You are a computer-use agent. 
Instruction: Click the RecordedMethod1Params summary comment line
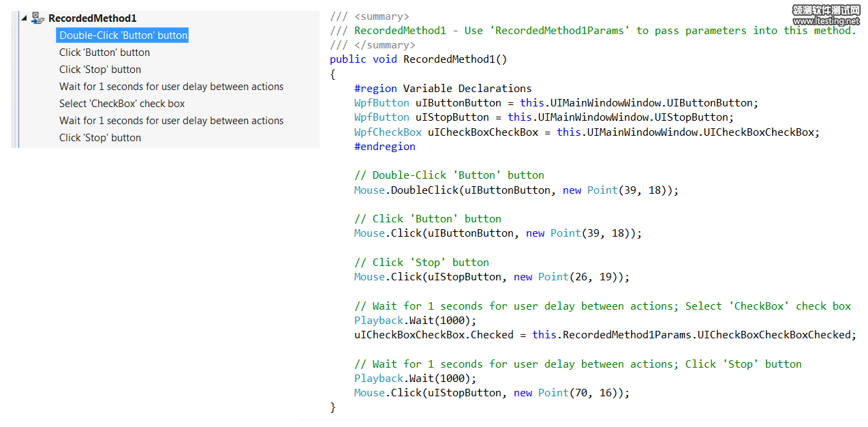(604, 31)
